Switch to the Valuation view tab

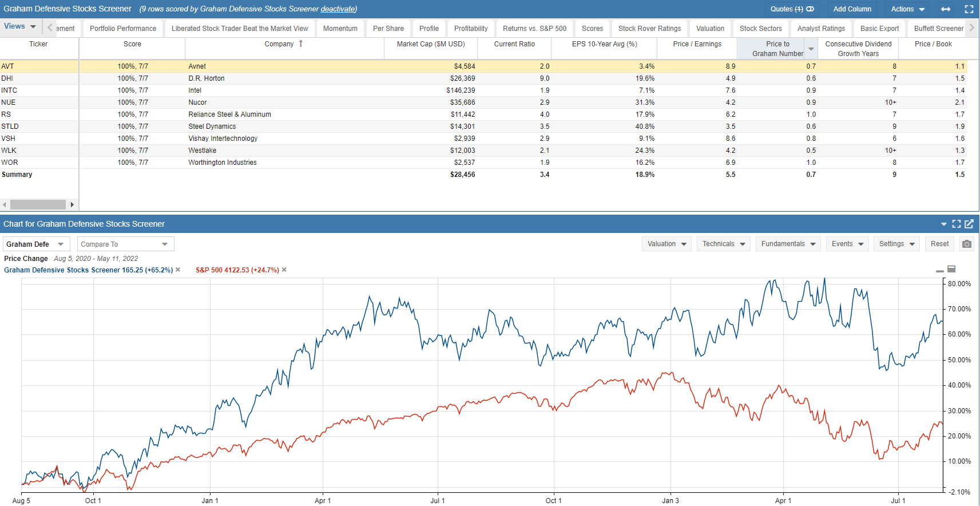coord(711,29)
